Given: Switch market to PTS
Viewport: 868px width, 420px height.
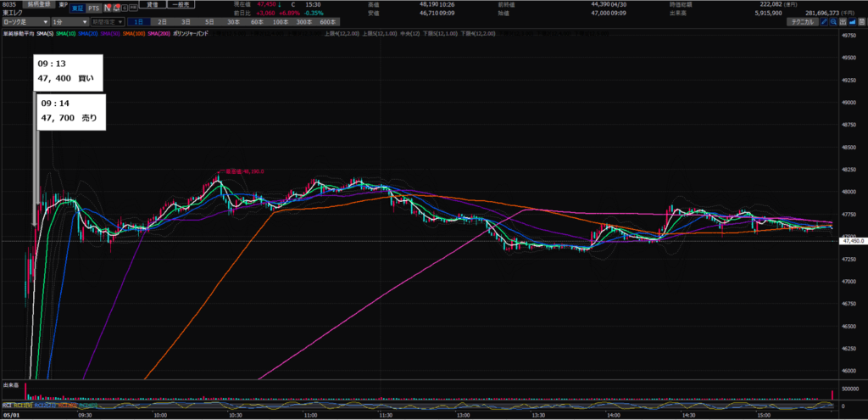Looking at the screenshot, I should [94, 8].
